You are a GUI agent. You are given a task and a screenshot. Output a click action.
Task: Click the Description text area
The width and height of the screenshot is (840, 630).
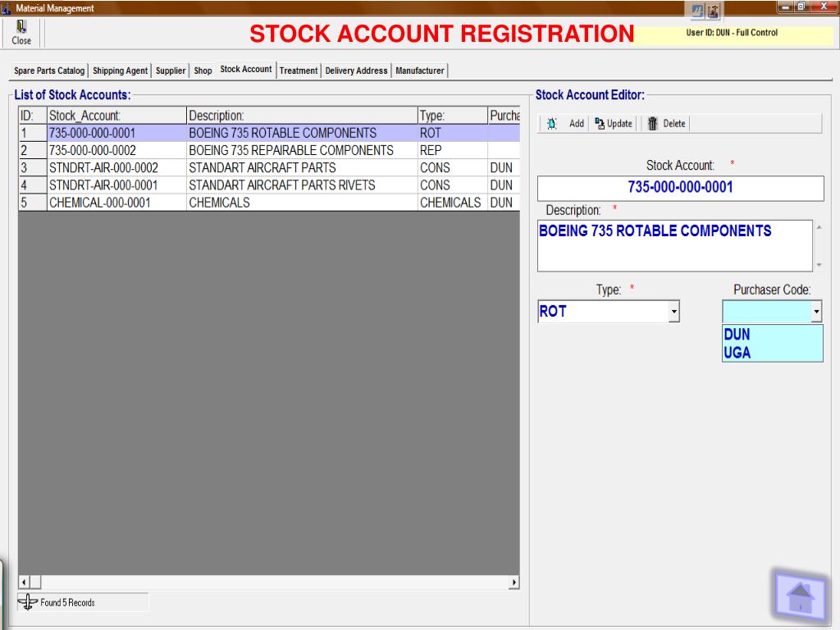(675, 246)
